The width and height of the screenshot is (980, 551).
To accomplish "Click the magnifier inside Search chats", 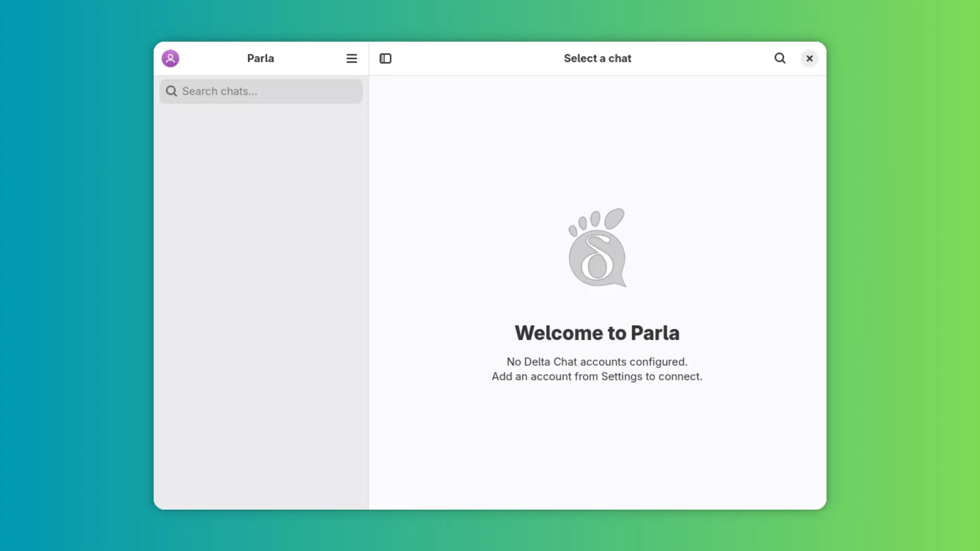I will click(x=171, y=91).
